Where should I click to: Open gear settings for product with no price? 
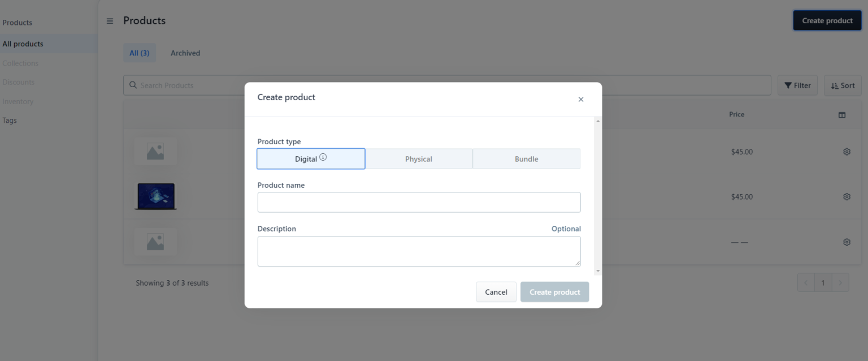[x=847, y=242]
